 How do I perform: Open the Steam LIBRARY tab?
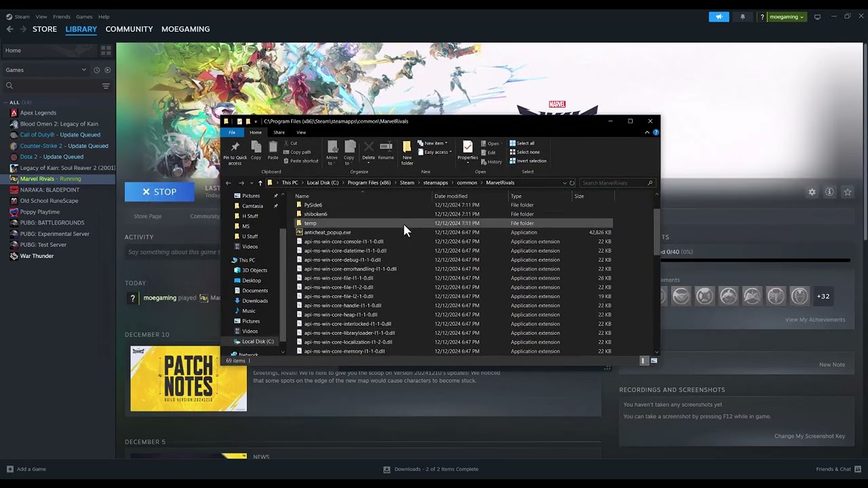pos(81,29)
